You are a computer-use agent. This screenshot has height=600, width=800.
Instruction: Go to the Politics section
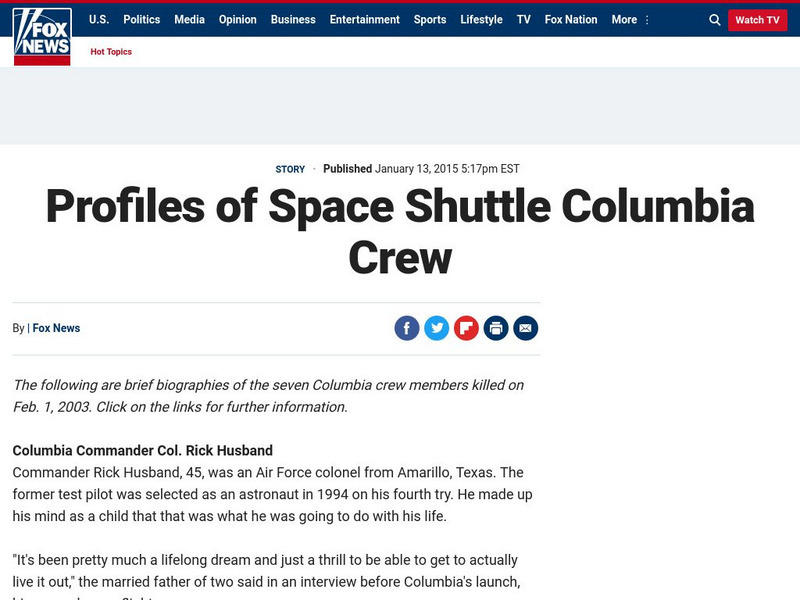click(x=142, y=20)
